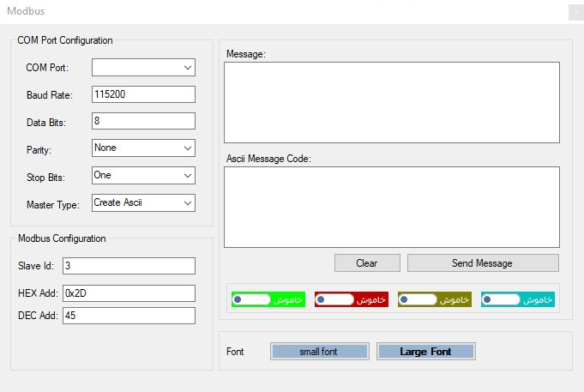Open the COM Port dropdown
Viewport: 584px width, 392px height.
coord(143,68)
